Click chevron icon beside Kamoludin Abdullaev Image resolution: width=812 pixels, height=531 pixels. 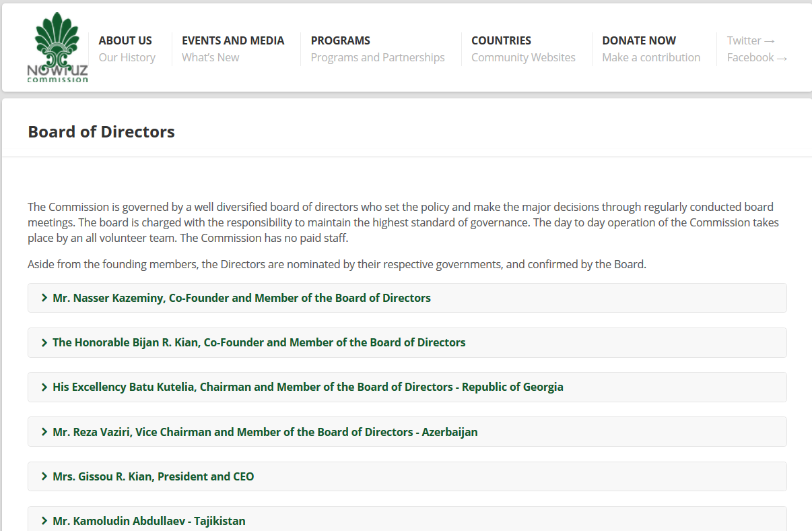[x=44, y=521]
